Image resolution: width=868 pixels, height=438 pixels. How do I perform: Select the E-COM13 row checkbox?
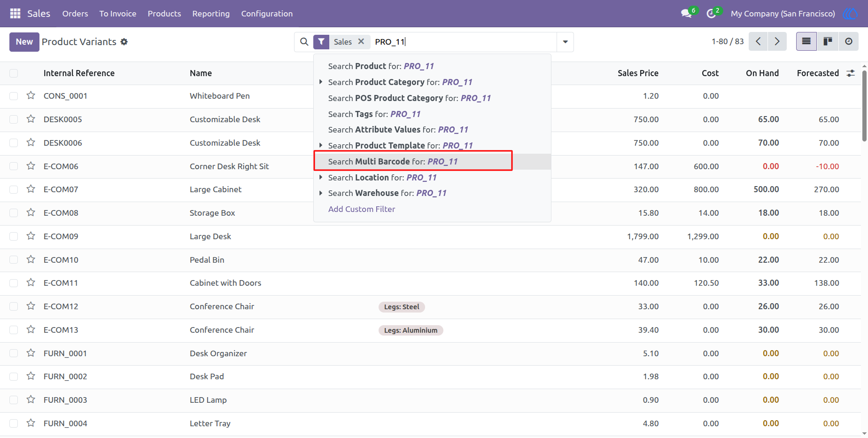(14, 330)
